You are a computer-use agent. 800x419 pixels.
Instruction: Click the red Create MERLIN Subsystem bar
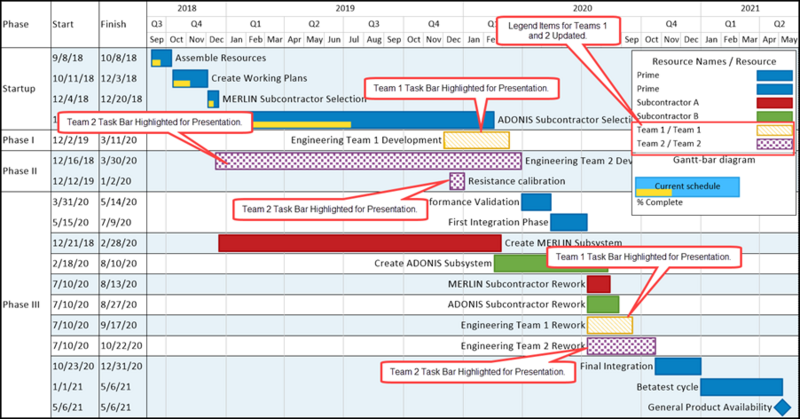pos(360,243)
